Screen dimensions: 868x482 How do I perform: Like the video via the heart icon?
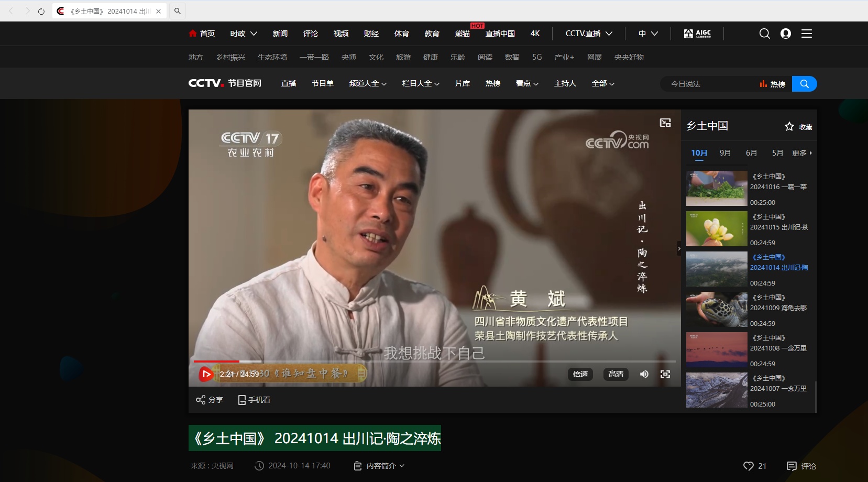[x=748, y=466]
